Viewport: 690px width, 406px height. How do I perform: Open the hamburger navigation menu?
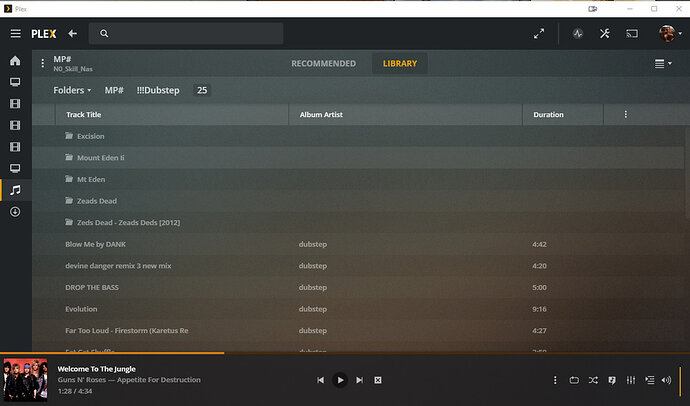click(x=15, y=33)
